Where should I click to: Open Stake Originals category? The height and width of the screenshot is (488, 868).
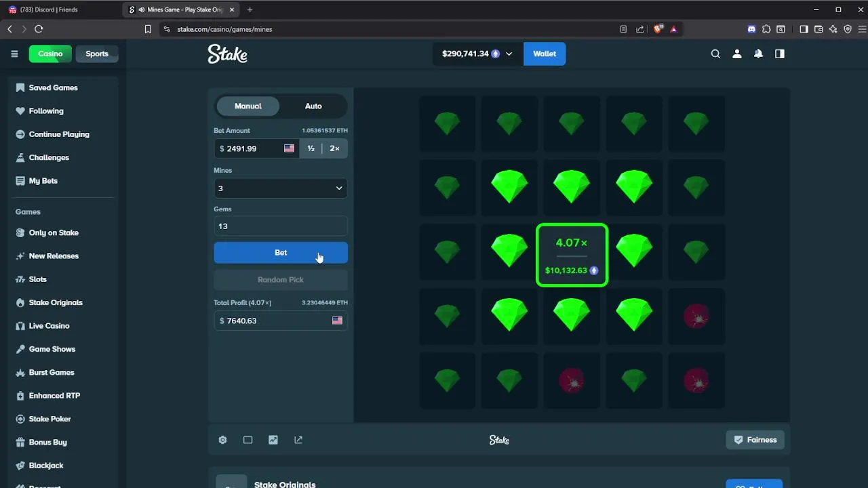click(56, 302)
